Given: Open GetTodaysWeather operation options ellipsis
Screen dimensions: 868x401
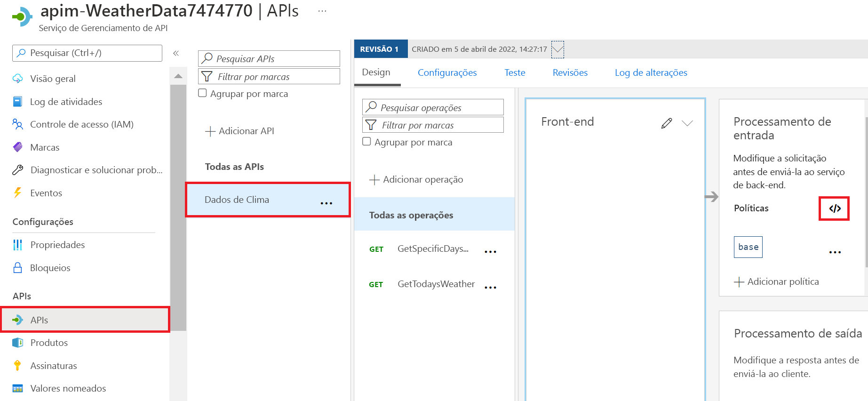Looking at the screenshot, I should point(490,288).
